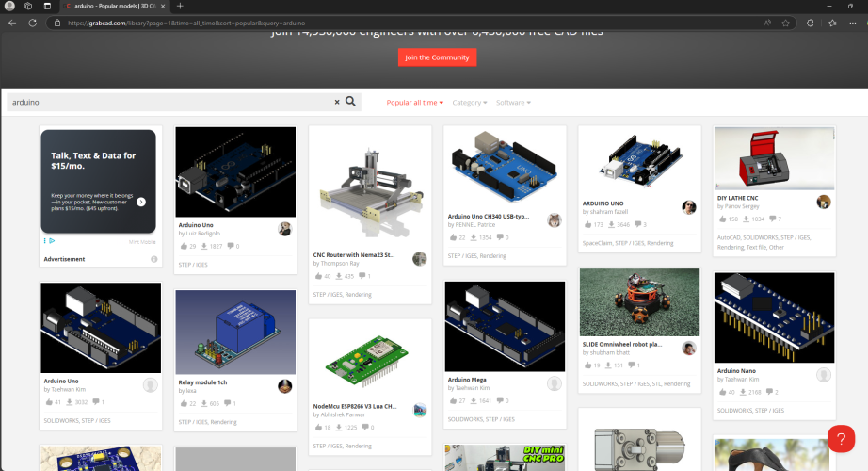The height and width of the screenshot is (471, 868).
Task: Open the Arduino Nano model thumbnail
Action: [774, 316]
